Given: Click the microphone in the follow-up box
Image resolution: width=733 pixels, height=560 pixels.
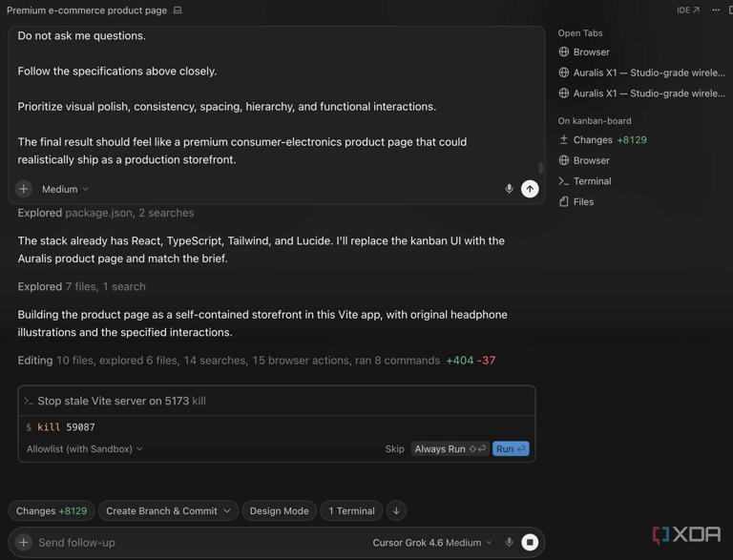Looking at the screenshot, I should 509,542.
